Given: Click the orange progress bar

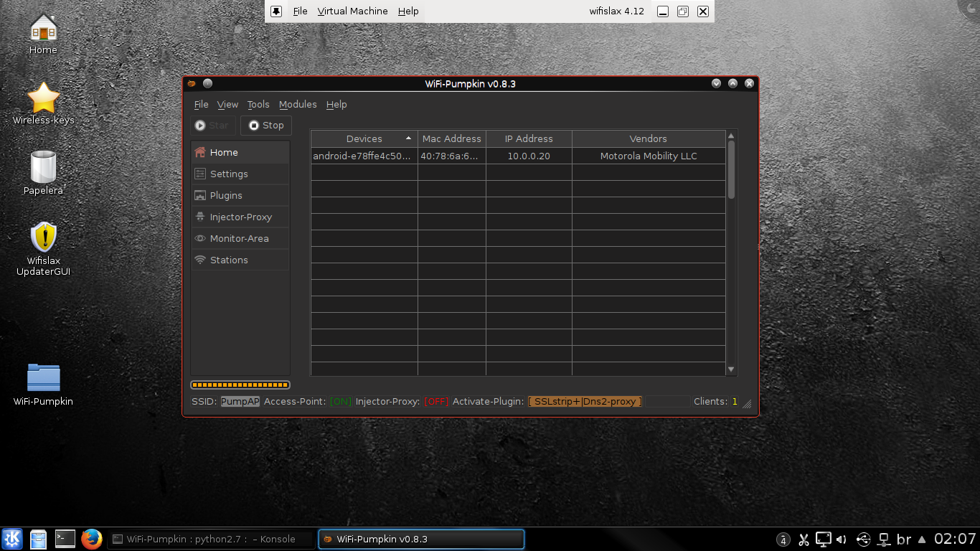Looking at the screenshot, I should tap(240, 385).
